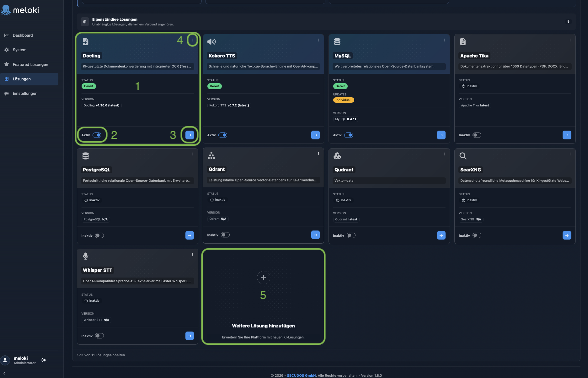The height and width of the screenshot is (378, 588).
Task: Click the Qudrant cubes icon
Action: (x=337, y=156)
